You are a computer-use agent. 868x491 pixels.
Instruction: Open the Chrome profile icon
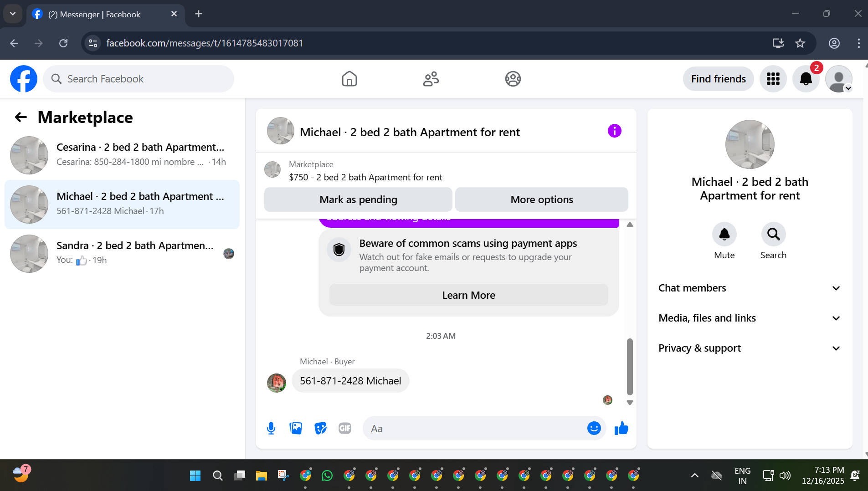tap(834, 43)
